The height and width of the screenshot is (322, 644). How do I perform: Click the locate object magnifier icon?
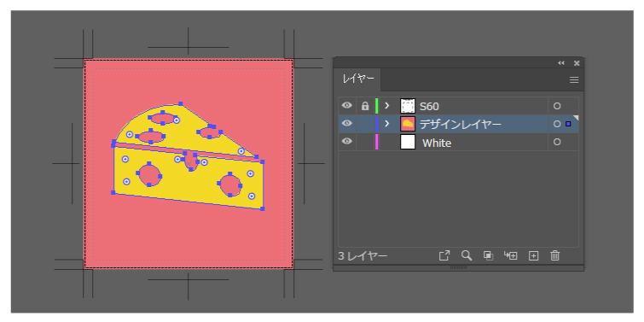pyautogui.click(x=467, y=255)
